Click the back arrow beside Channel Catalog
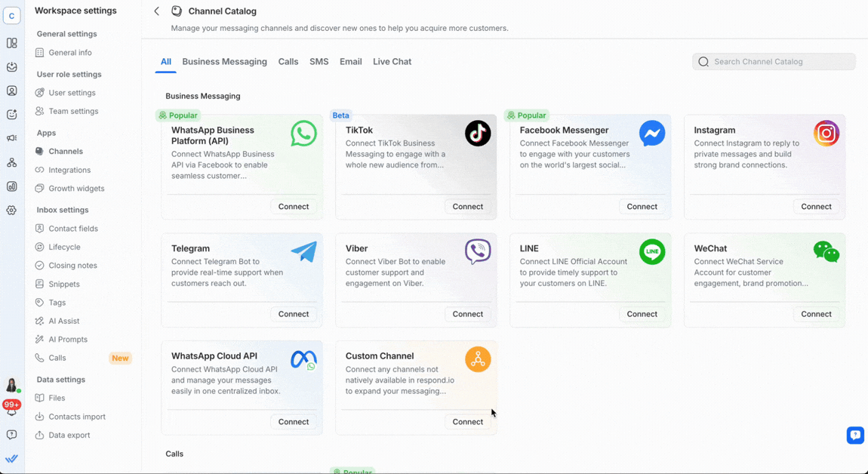Viewport: 868px width, 474px height. coord(156,11)
